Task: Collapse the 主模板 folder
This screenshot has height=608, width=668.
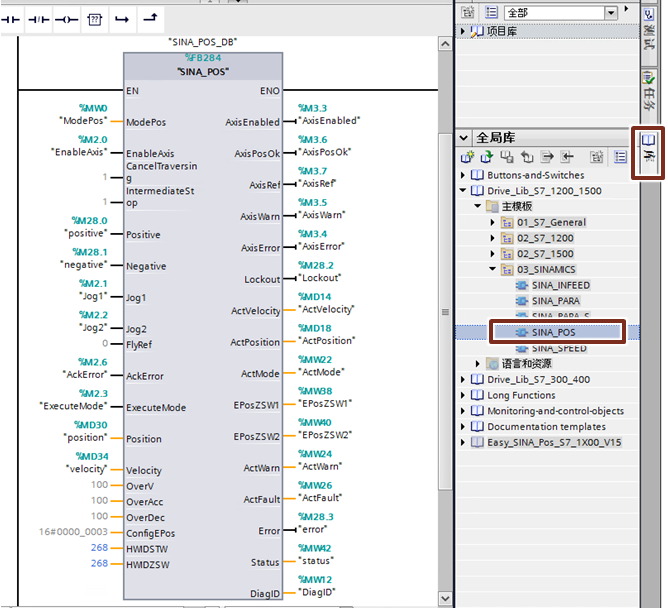Action: (x=478, y=206)
